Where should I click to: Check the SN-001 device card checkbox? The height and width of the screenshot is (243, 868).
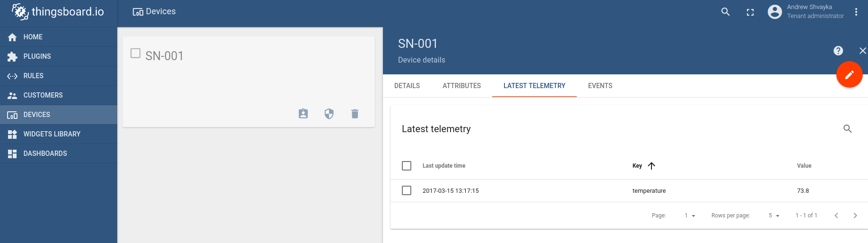click(136, 54)
